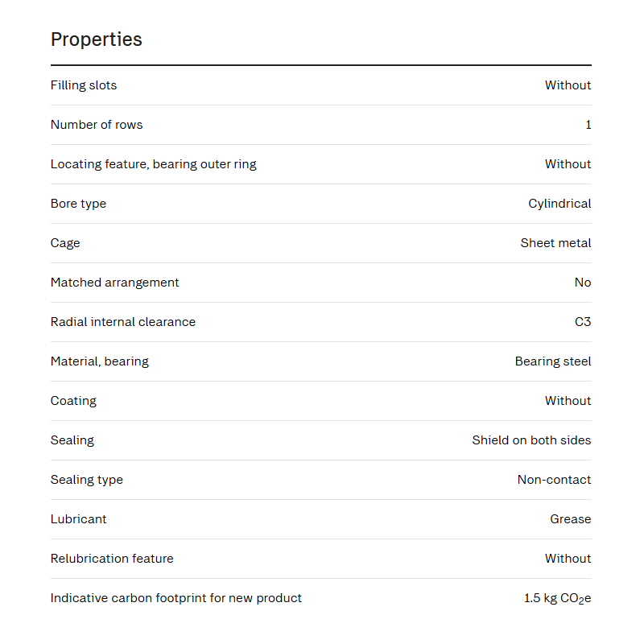Select the Cylindrical value
The height and width of the screenshot is (644, 644).
point(559,204)
